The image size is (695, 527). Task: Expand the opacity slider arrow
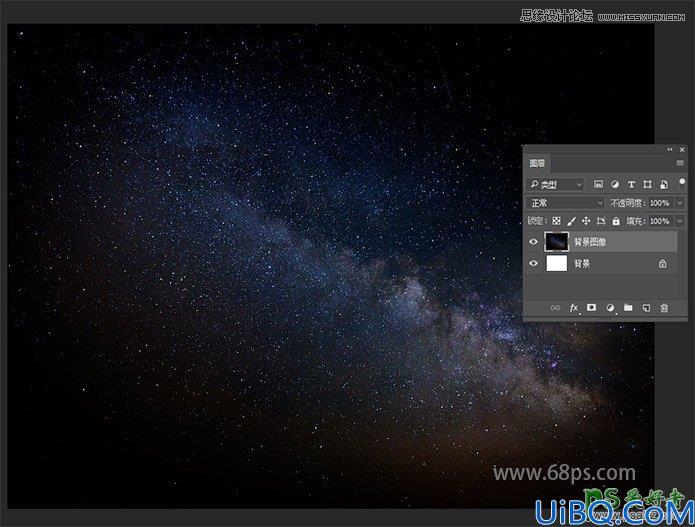pyautogui.click(x=680, y=203)
